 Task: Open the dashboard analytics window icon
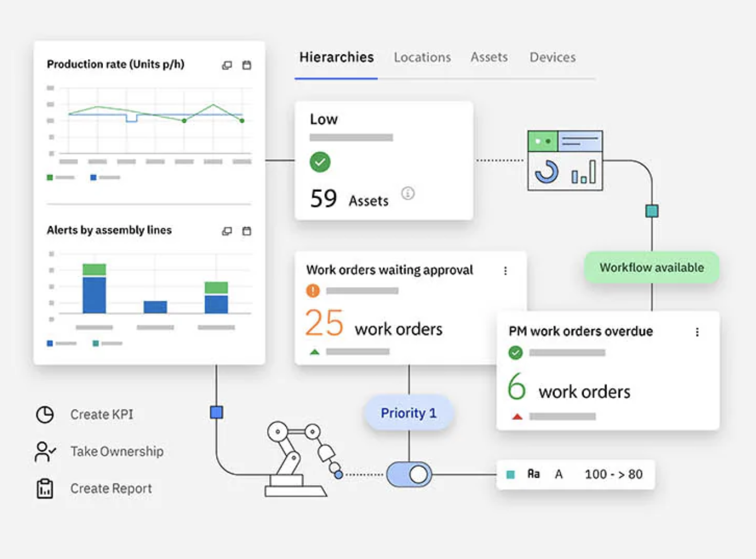(565, 160)
